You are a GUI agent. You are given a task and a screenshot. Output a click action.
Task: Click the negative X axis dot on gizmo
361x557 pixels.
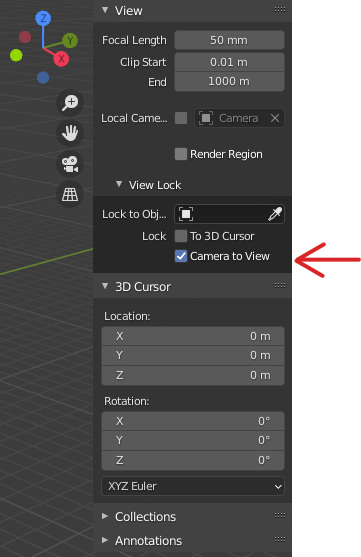(x=25, y=37)
